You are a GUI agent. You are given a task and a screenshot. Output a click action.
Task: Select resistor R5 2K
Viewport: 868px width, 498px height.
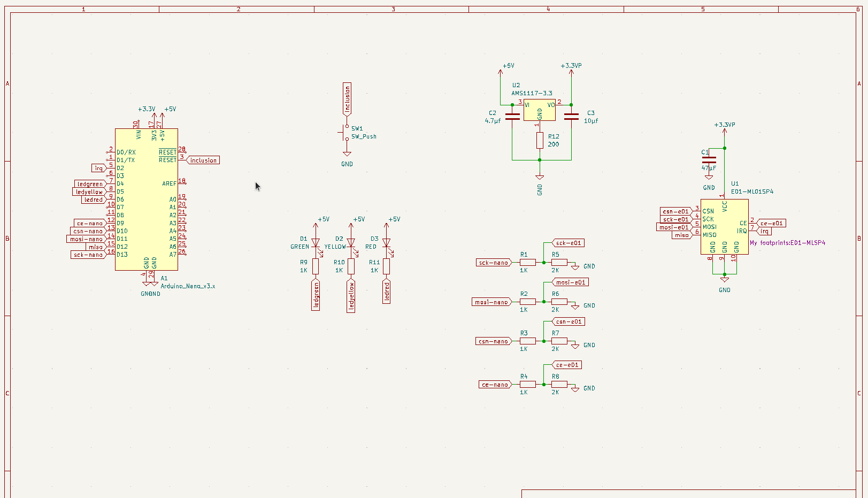(x=559, y=262)
